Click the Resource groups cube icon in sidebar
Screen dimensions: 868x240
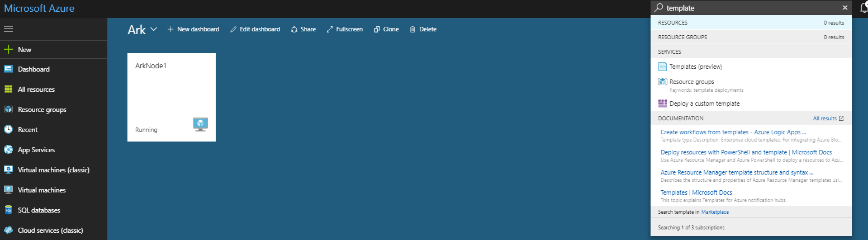click(x=8, y=110)
